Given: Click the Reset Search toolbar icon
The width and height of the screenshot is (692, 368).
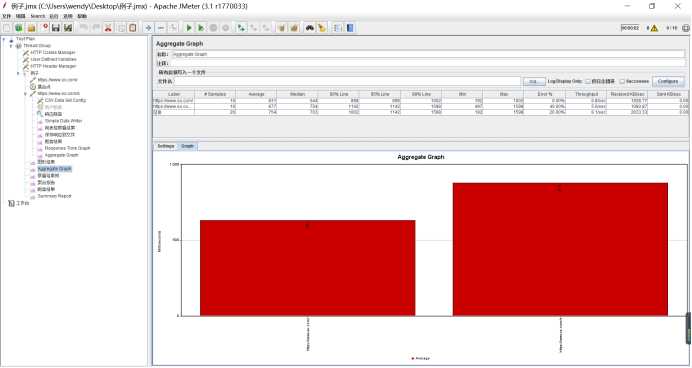Looking at the screenshot, I should pyautogui.click(x=322, y=28).
